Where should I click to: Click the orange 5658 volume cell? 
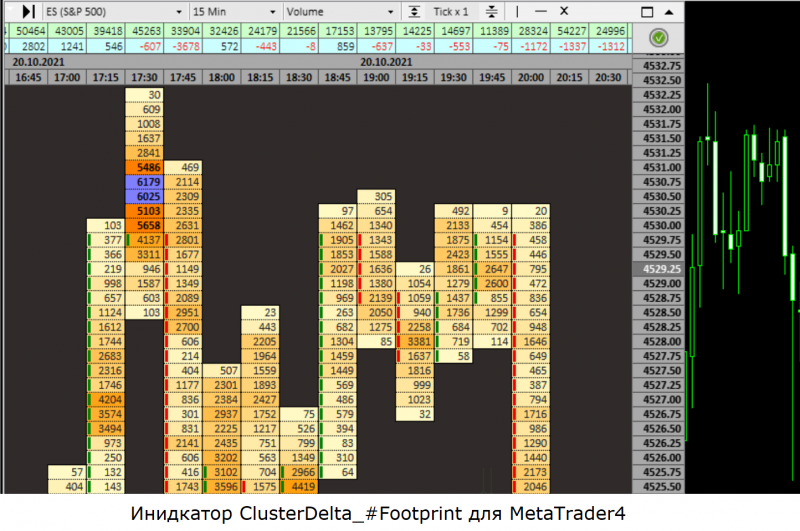tap(144, 226)
